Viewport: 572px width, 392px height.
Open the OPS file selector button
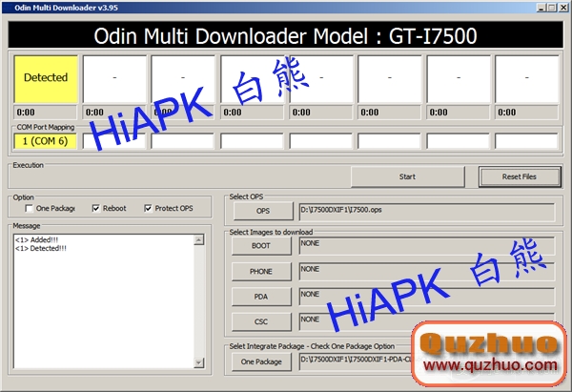point(263,211)
